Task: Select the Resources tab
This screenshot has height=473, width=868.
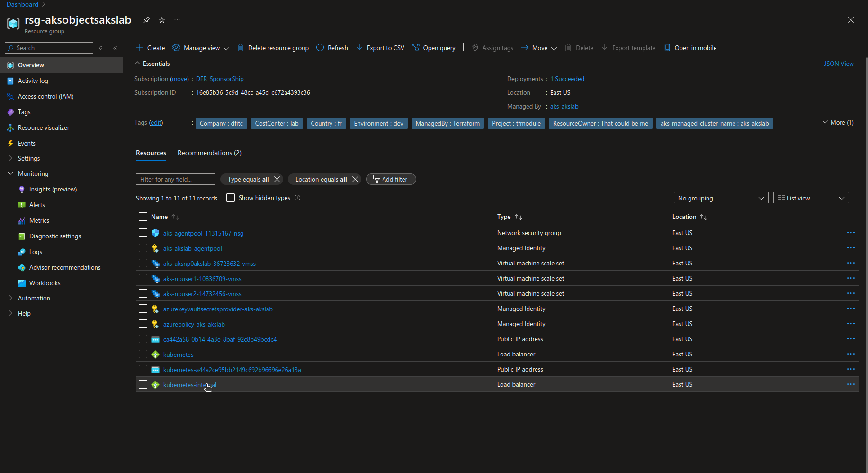Action: click(x=151, y=153)
